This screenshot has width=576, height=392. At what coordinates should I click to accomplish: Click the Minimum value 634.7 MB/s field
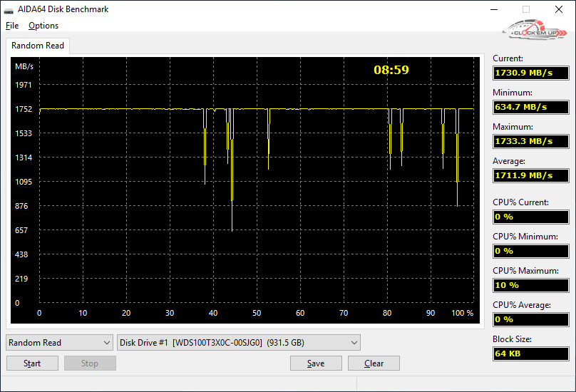531,107
